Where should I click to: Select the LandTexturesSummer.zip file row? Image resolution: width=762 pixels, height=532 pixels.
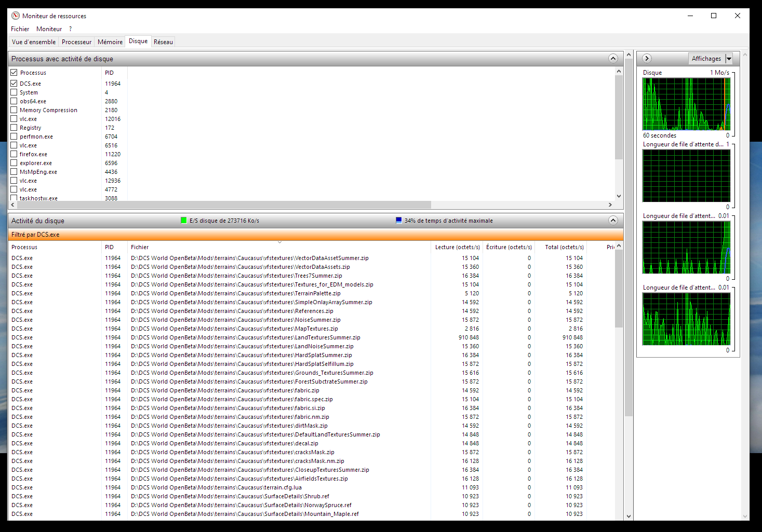[x=312, y=337]
